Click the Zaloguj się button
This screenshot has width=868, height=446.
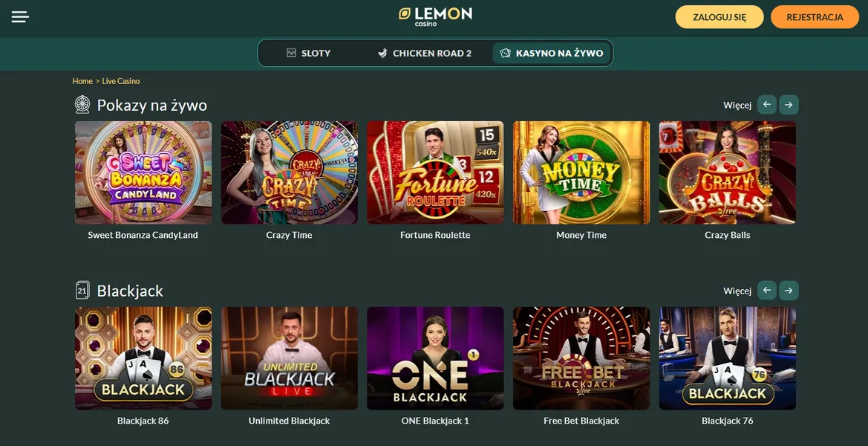(x=719, y=17)
